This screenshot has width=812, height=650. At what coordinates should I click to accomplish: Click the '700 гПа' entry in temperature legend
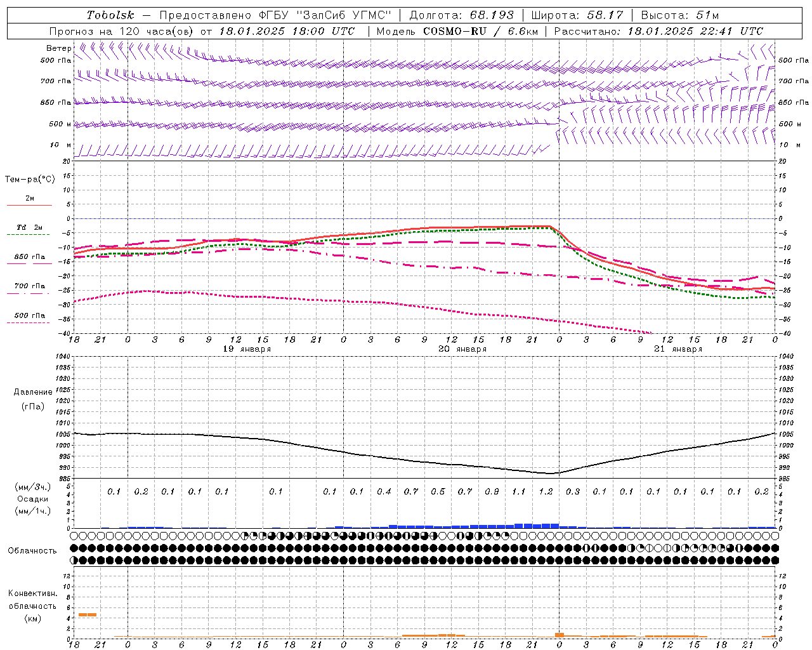[30, 286]
